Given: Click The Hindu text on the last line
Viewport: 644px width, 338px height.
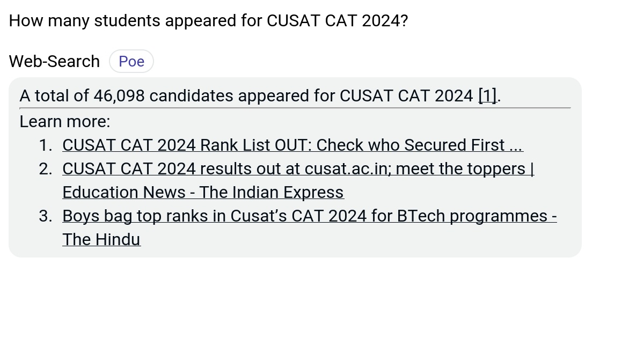Looking at the screenshot, I should click(101, 239).
